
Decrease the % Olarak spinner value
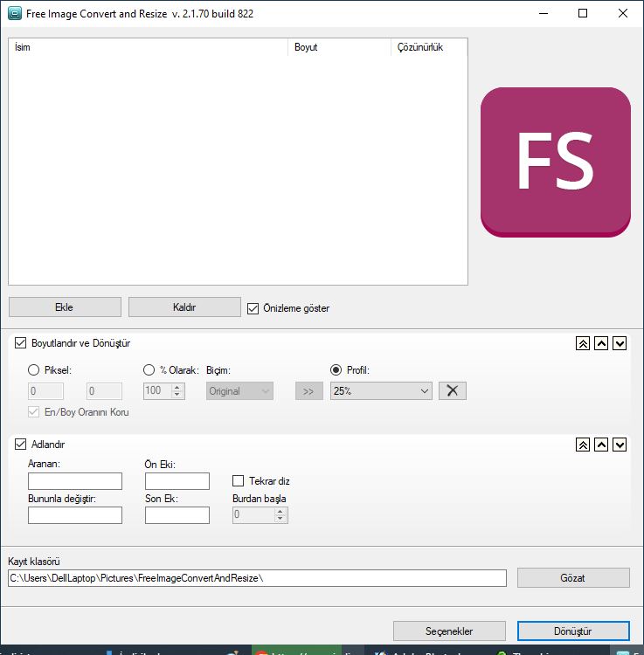pos(177,395)
